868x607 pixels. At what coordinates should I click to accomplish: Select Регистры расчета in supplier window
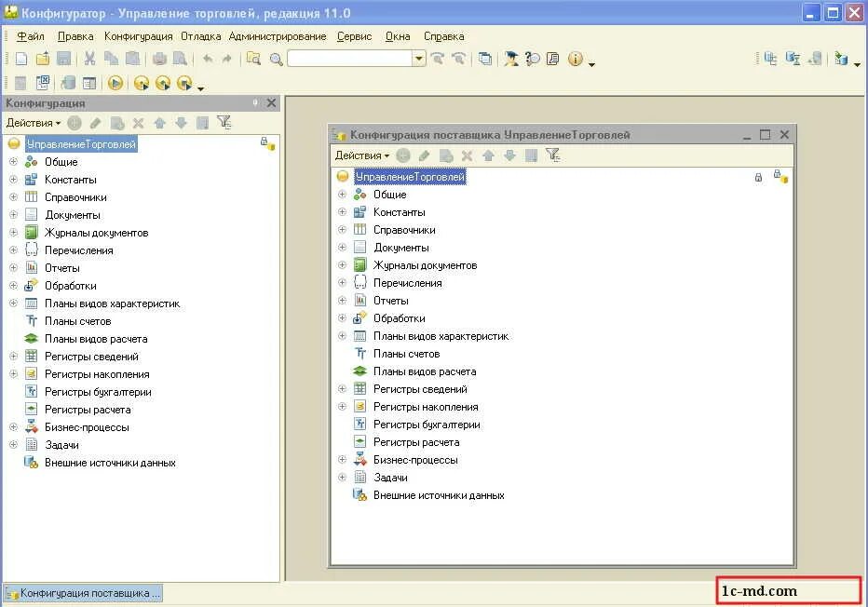click(x=416, y=442)
